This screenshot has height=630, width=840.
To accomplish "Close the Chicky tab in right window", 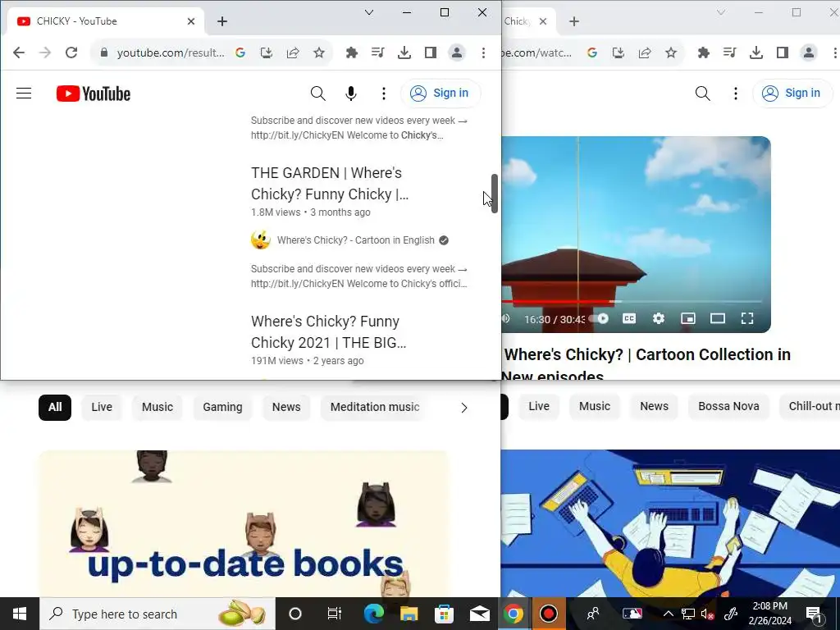I will tap(543, 21).
